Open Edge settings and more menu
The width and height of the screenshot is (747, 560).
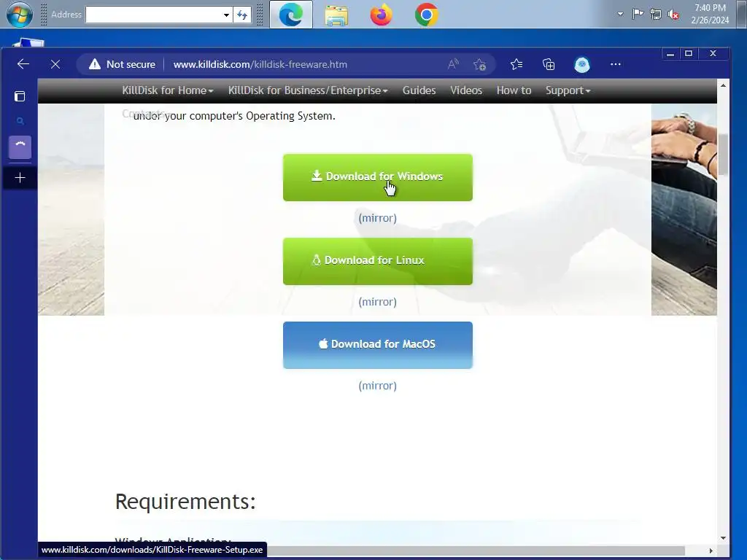(616, 64)
